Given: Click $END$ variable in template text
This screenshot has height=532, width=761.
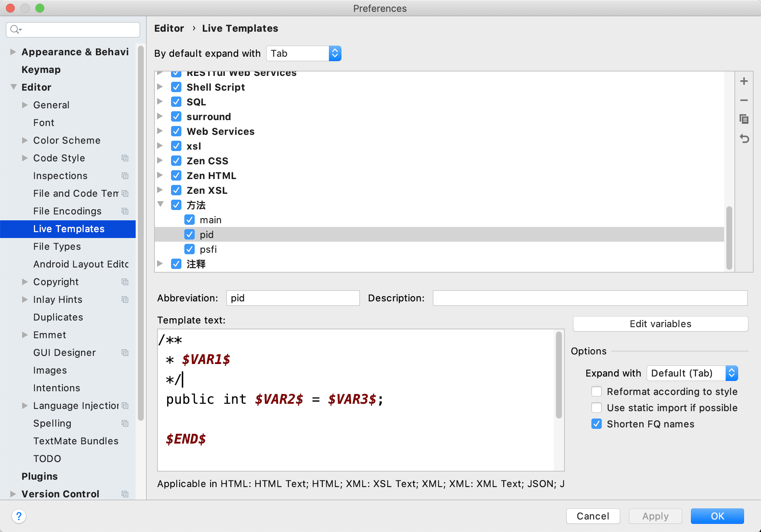Looking at the screenshot, I should [x=186, y=439].
